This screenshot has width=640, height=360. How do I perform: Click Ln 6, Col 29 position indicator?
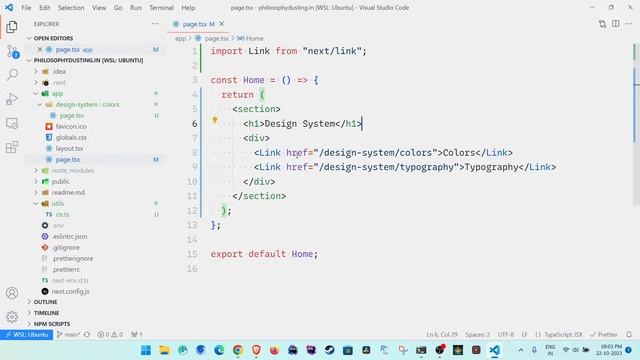442,334
